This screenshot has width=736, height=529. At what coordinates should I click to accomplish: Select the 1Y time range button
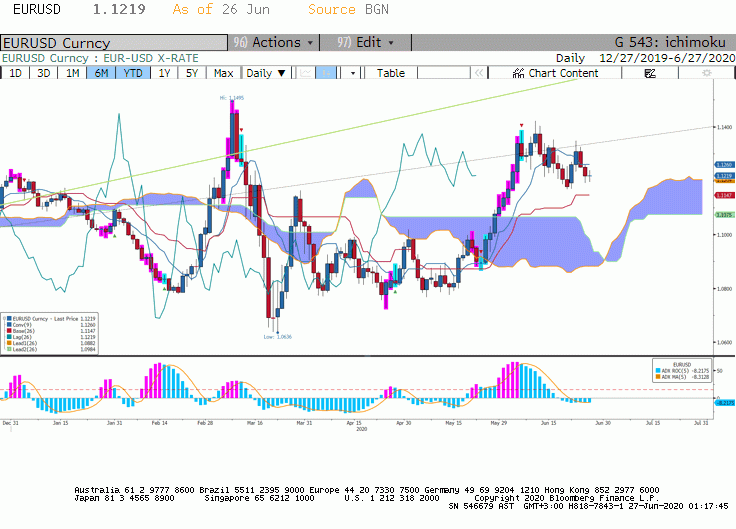tap(164, 73)
